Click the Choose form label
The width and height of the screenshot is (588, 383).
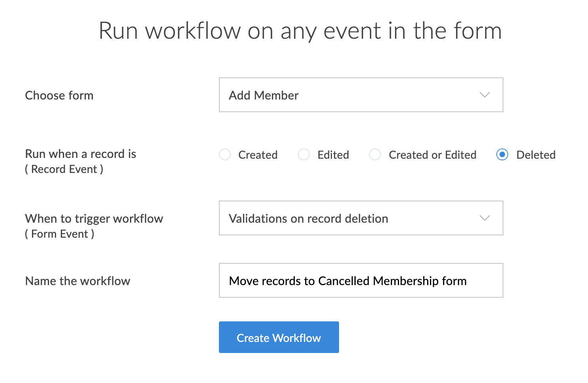pyautogui.click(x=59, y=96)
